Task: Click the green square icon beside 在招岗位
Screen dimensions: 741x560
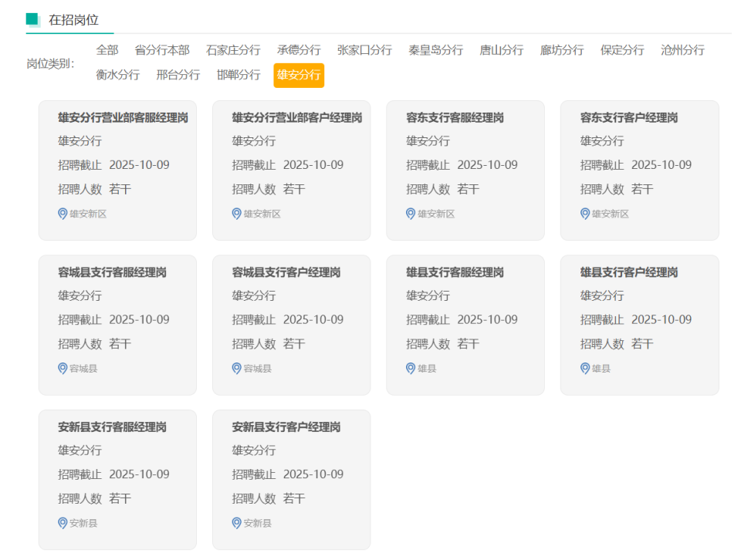Action: point(33,20)
